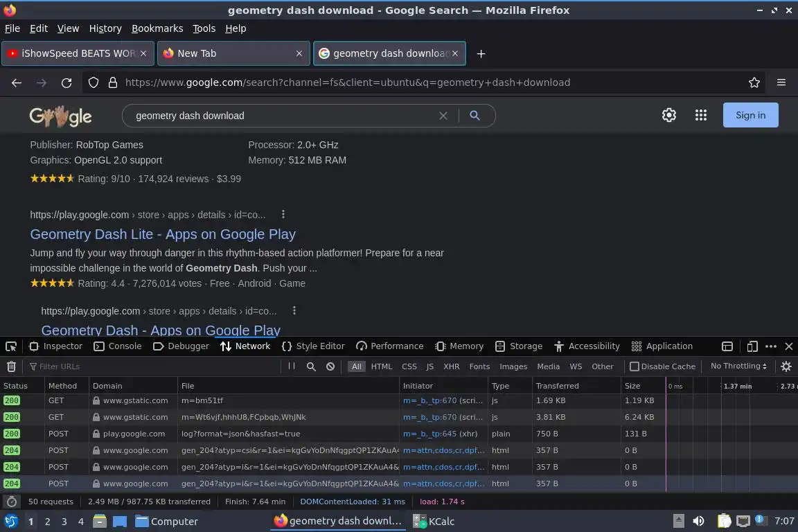Switch to virtual desktop 3
This screenshot has width=798, height=532.
64,522
